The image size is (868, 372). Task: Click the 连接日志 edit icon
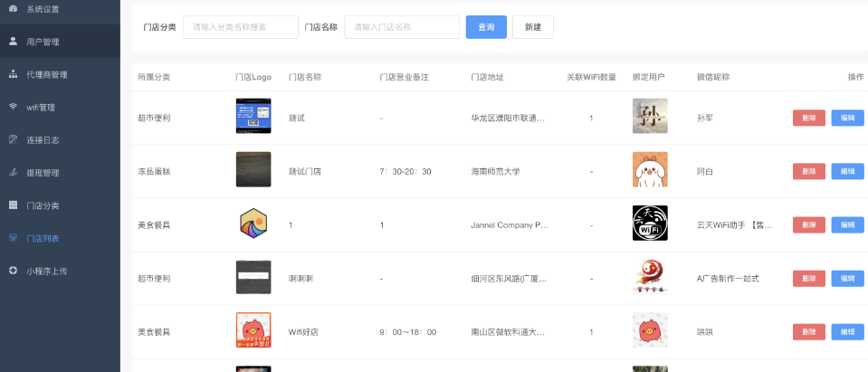14,139
